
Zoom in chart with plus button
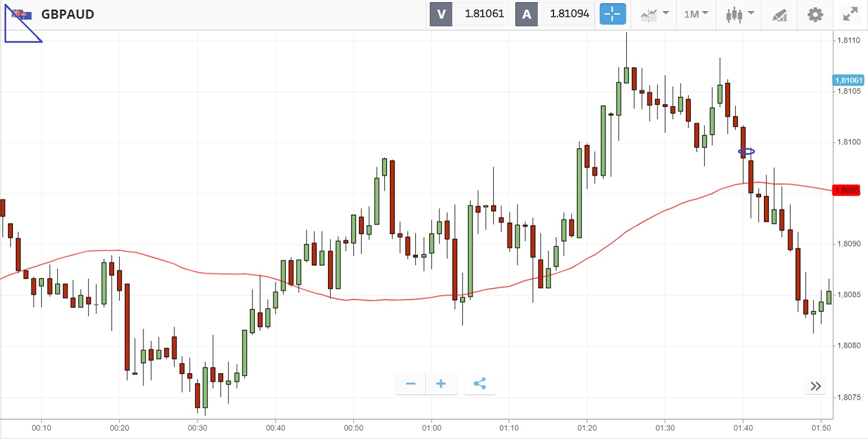tap(441, 384)
